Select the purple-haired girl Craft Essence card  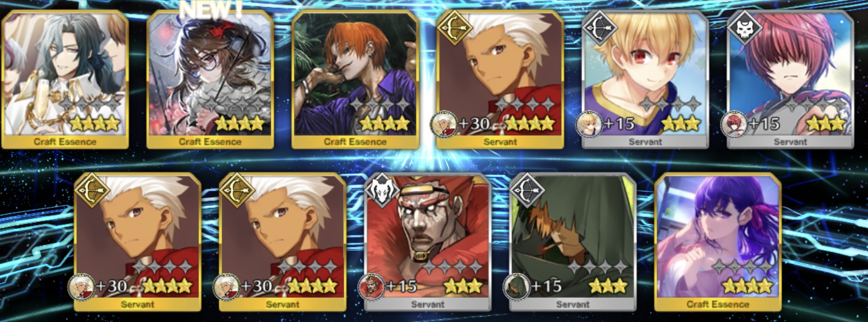point(718,242)
